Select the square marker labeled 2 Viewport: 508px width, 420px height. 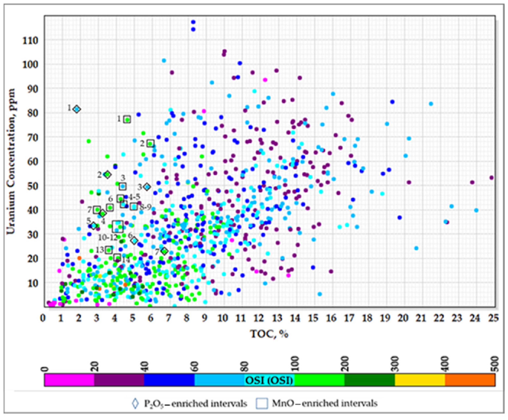click(x=150, y=143)
